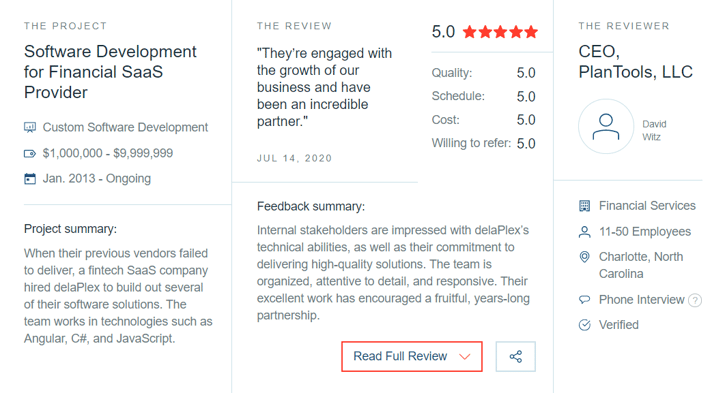Click the reviewer avatar placeholder icon
Viewport: 725px width, 393px height.
click(x=606, y=127)
